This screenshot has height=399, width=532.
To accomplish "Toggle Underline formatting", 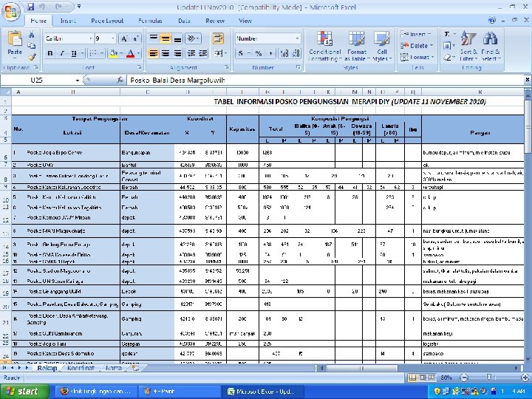I will click(x=74, y=53).
